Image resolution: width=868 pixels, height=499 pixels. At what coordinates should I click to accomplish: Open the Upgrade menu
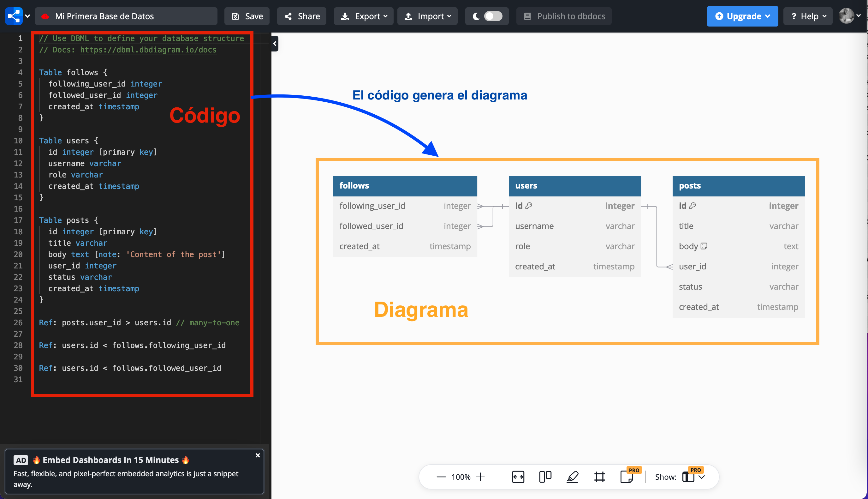click(x=742, y=16)
